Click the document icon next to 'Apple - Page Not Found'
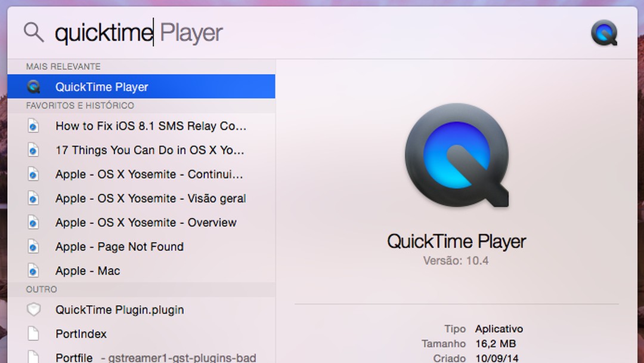This screenshot has height=363, width=644. [33, 247]
